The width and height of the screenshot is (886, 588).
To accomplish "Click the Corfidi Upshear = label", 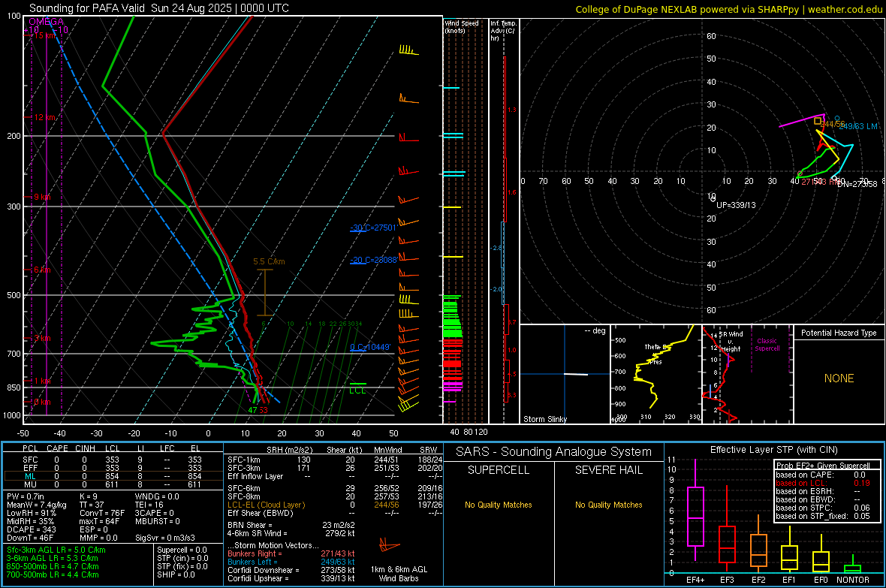I will click(x=258, y=578).
